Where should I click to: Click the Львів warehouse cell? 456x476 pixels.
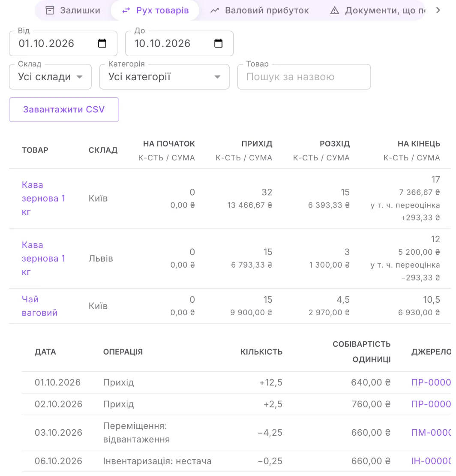(101, 258)
